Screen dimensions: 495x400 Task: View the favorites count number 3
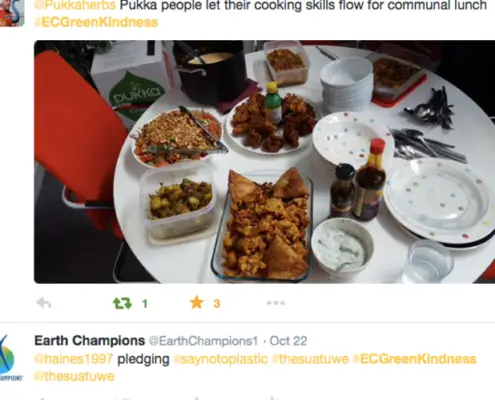217,304
